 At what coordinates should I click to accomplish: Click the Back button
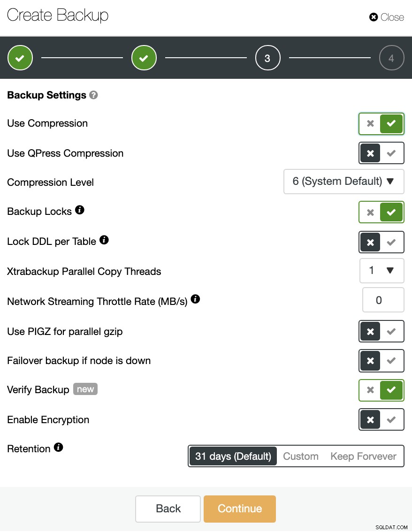tap(168, 509)
